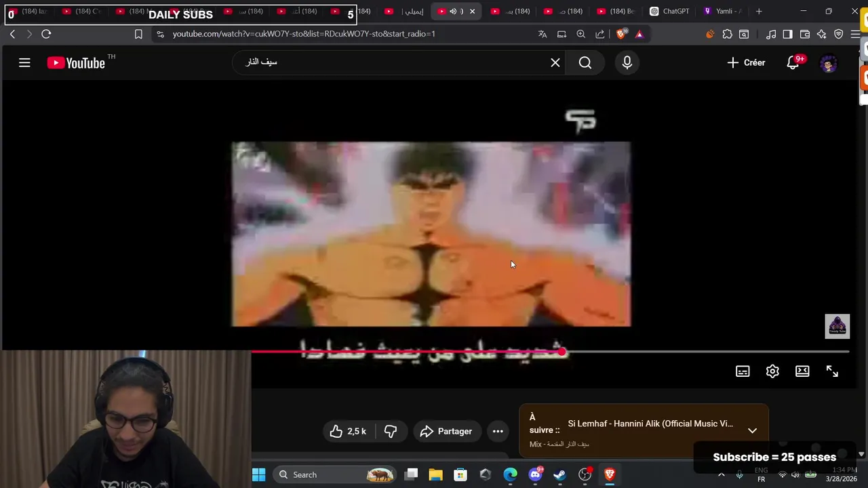View site information icon beside URL
Image resolution: width=868 pixels, height=488 pixels.
[x=160, y=34]
